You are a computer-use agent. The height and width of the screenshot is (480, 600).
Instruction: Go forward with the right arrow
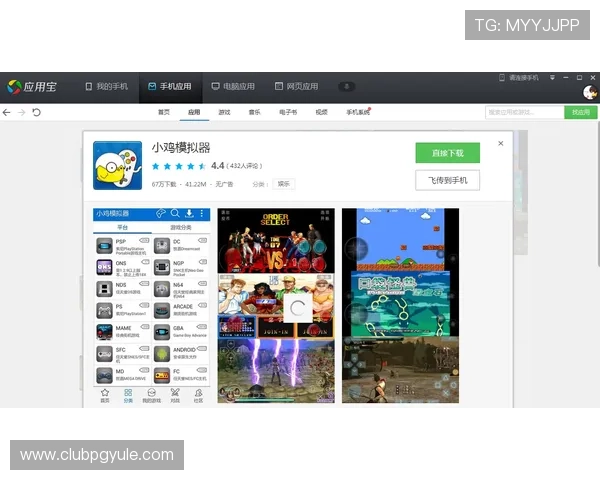(x=22, y=113)
